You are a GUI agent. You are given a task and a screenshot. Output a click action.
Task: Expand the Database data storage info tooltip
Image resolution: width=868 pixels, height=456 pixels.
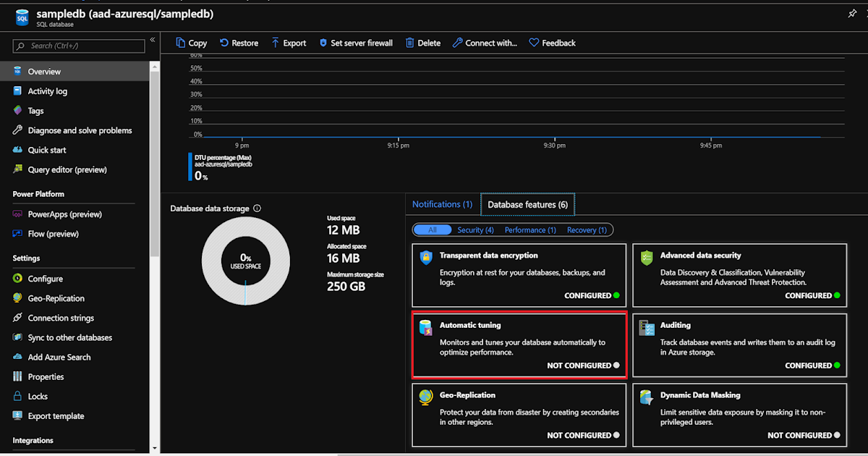(257, 208)
